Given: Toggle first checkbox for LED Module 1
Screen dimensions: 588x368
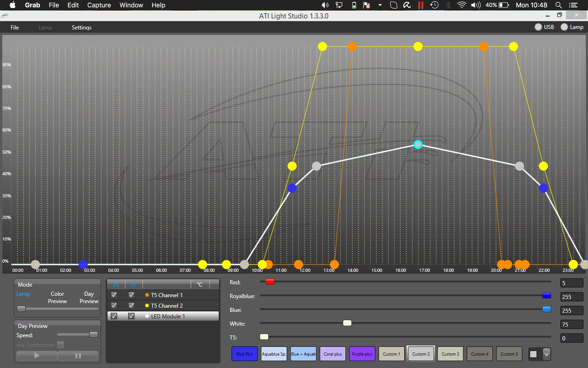Looking at the screenshot, I should 114,316.
